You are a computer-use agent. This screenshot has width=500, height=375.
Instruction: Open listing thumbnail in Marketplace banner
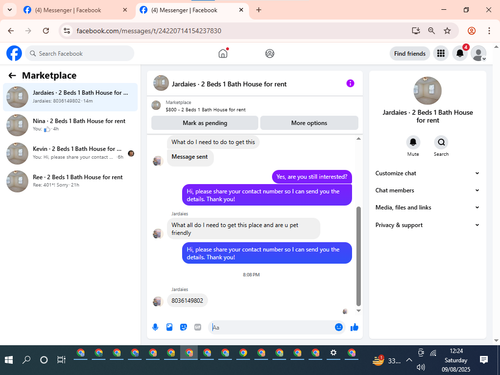pyautogui.click(x=156, y=105)
